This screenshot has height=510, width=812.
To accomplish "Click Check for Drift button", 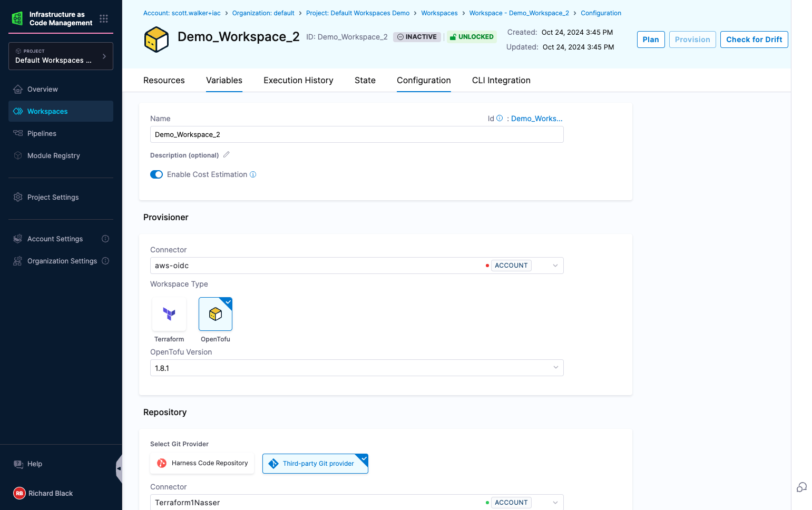I will (754, 40).
